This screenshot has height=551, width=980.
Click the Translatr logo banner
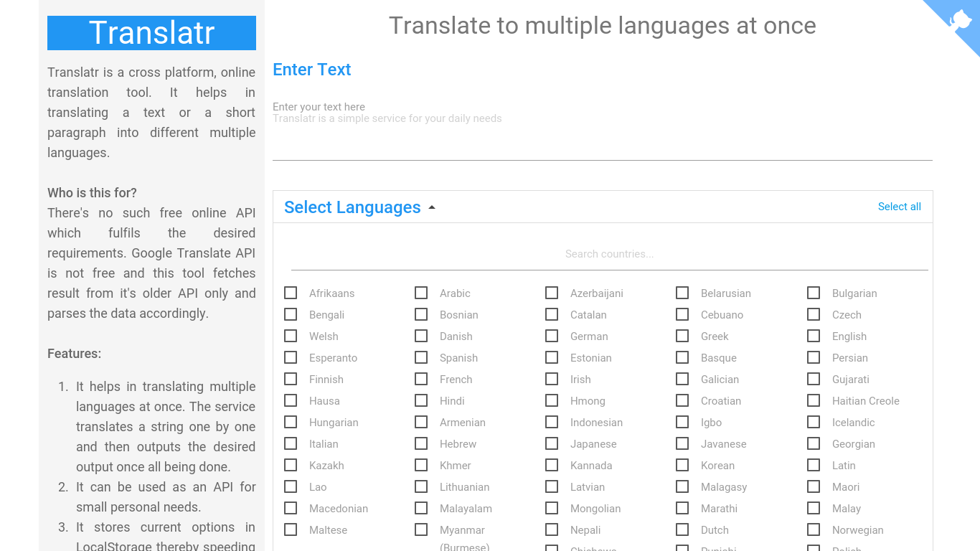[151, 33]
